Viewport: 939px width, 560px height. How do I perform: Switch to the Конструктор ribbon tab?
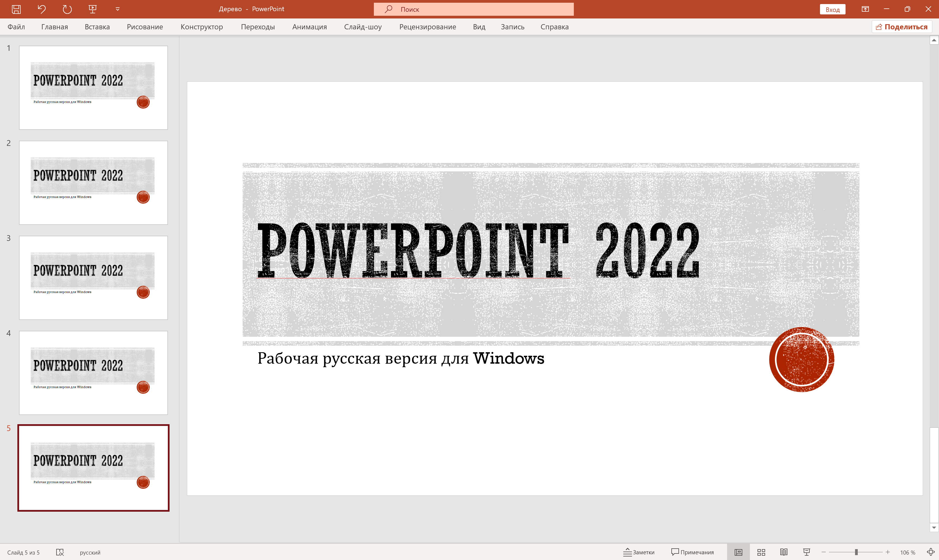[202, 27]
